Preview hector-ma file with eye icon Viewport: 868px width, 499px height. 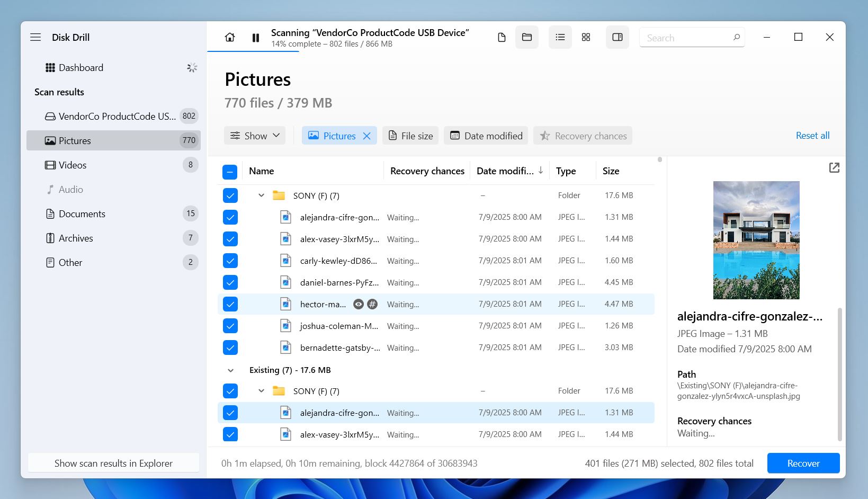click(359, 304)
